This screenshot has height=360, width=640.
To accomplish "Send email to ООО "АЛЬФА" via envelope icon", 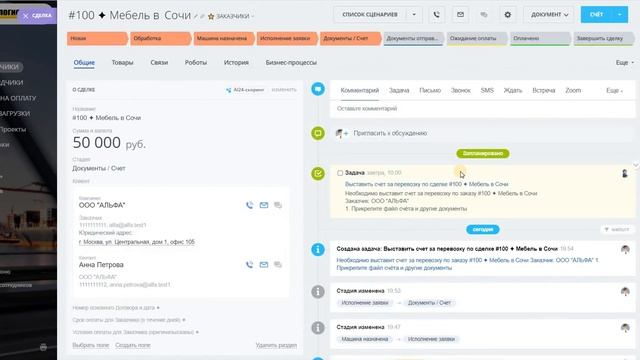I will click(x=264, y=205).
